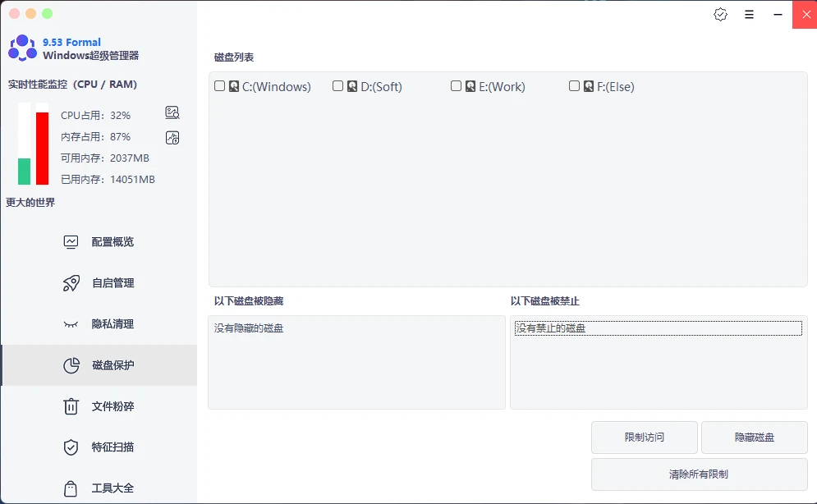Image resolution: width=817 pixels, height=504 pixels.
Task: Click the verification badge icon in titlebar
Action: (720, 14)
